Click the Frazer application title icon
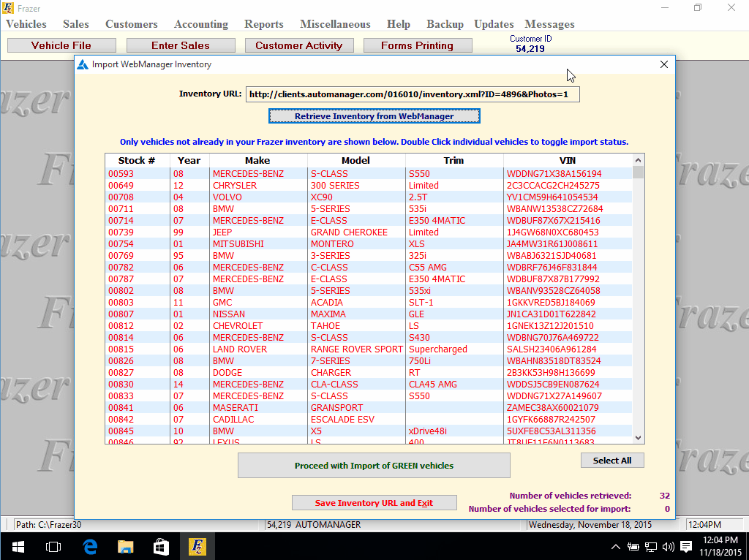This screenshot has height=560, width=749. coord(8,8)
